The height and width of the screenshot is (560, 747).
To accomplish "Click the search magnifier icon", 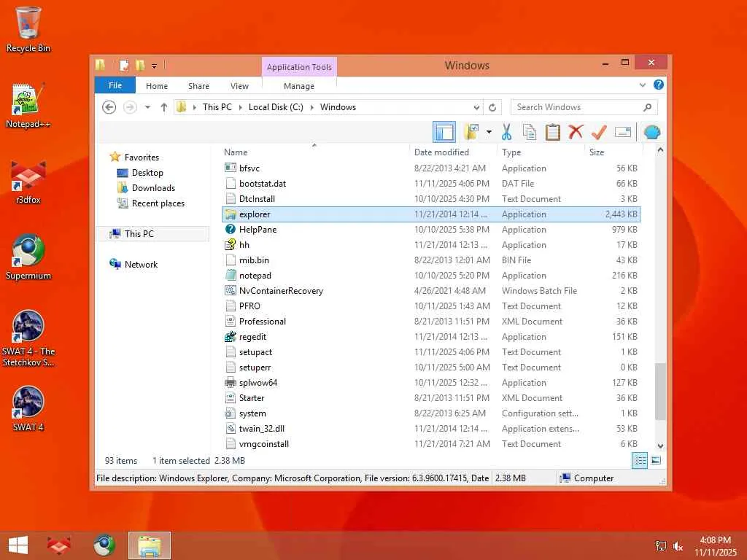I will coord(647,107).
